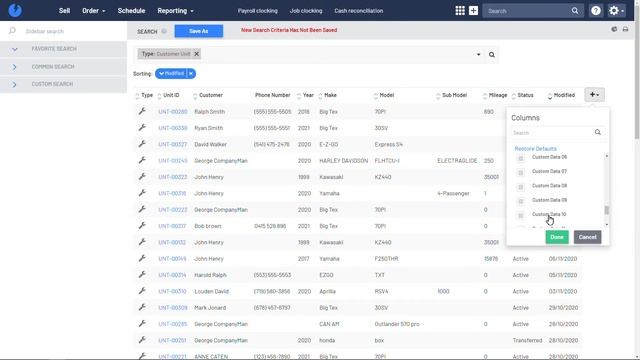Click the Columns list scroll down arrow
Viewport: 640px width, 360px height.
[607, 225]
